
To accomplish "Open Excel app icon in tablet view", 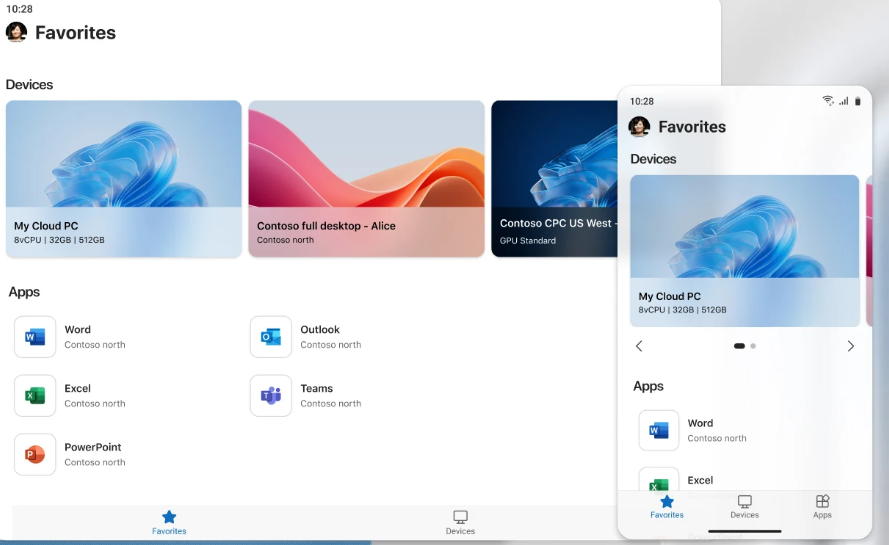I will (35, 396).
